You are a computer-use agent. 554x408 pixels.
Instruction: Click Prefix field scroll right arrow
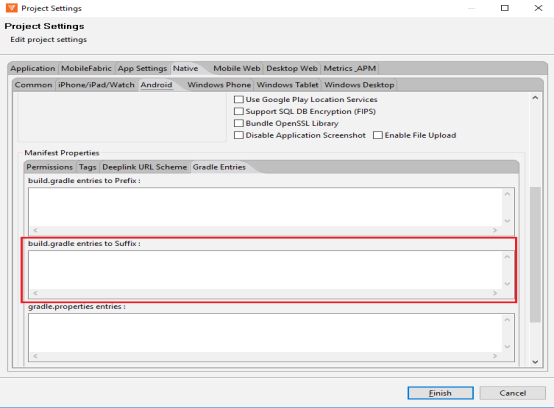pos(495,230)
